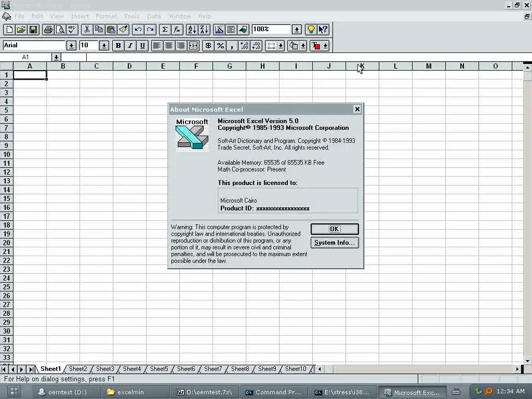Viewport: 532px width, 399px height.
Task: Click the ChartWizard icon
Action: (x=219, y=30)
